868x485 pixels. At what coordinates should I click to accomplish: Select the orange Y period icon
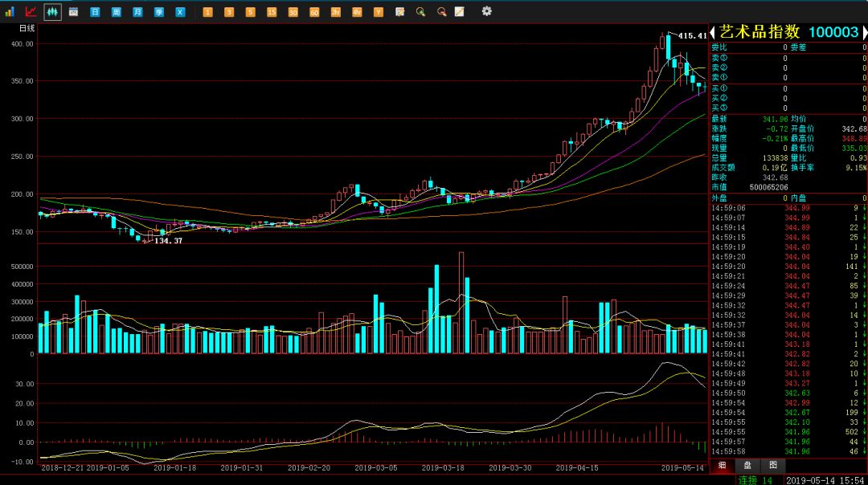tap(378, 11)
